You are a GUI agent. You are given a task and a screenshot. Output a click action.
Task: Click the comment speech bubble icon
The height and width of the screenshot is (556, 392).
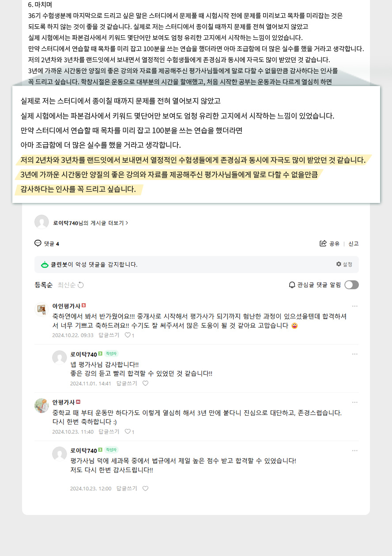[38, 243]
